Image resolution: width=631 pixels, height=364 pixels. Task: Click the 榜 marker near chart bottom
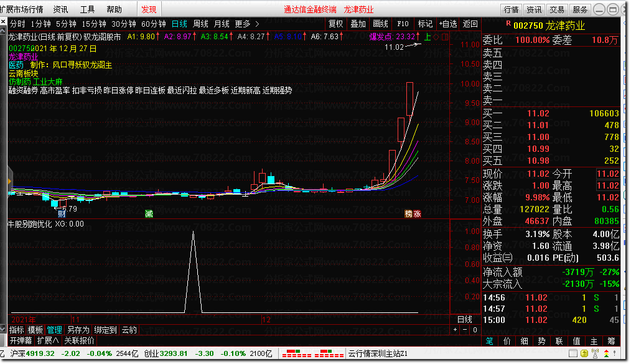pos(408,213)
